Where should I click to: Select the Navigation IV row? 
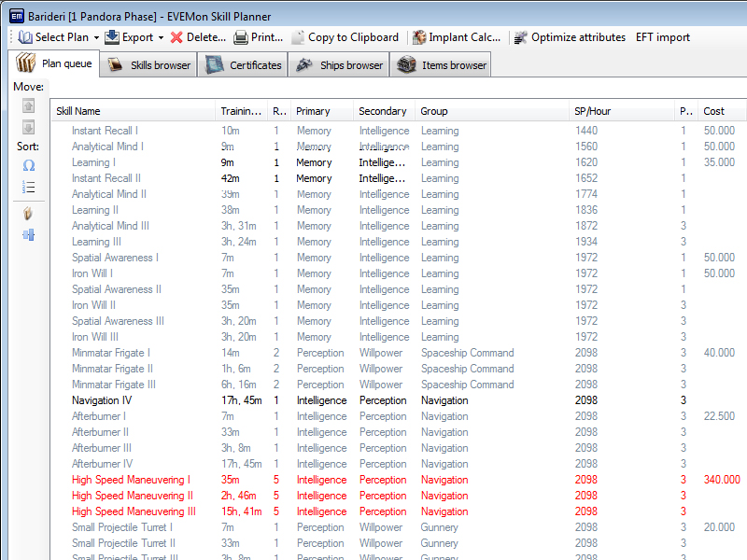pos(399,400)
